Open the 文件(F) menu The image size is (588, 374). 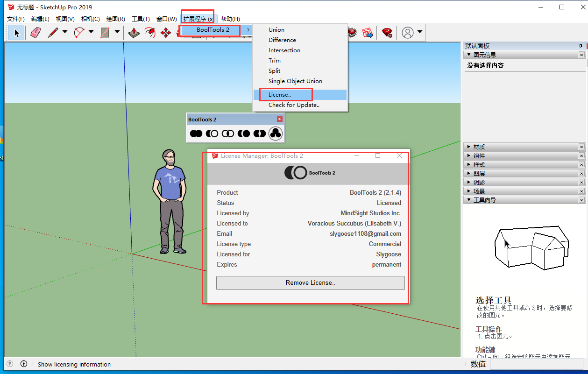tap(16, 19)
